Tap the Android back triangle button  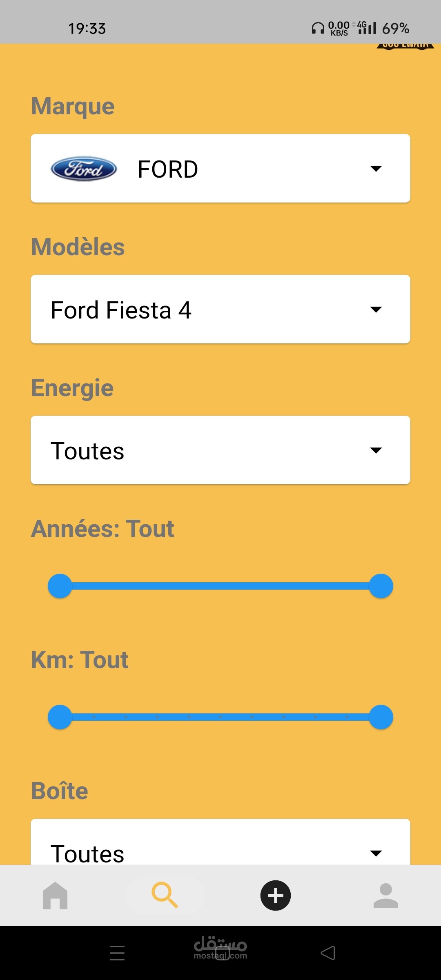tap(328, 953)
